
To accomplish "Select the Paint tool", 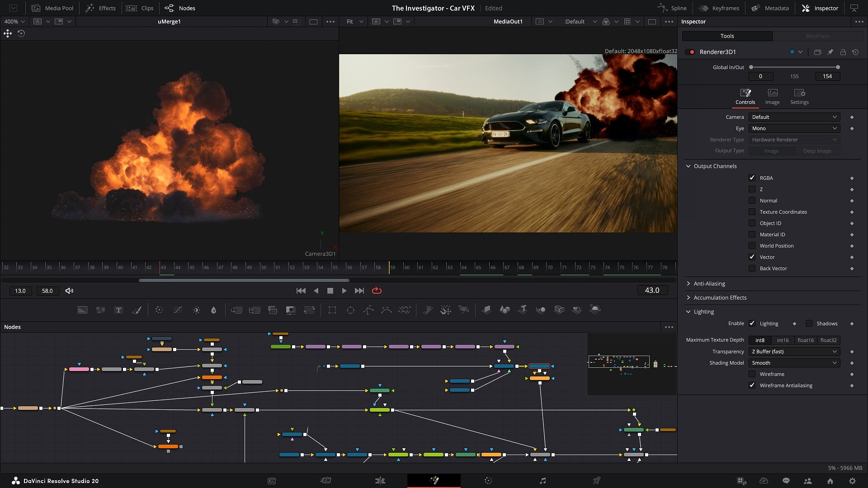I will click(x=137, y=310).
